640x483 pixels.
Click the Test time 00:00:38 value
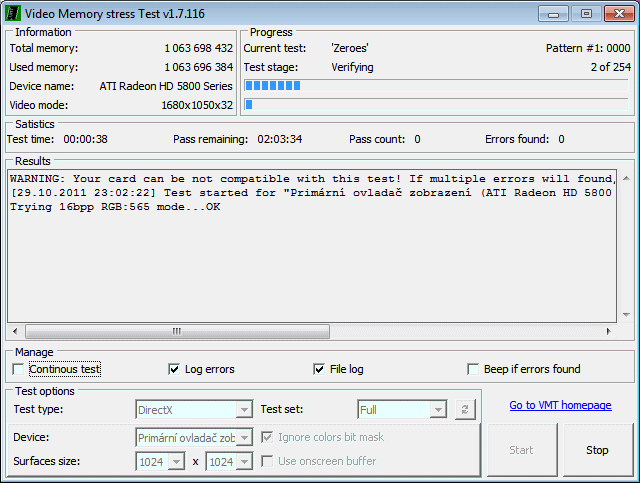pyautogui.click(x=85, y=139)
